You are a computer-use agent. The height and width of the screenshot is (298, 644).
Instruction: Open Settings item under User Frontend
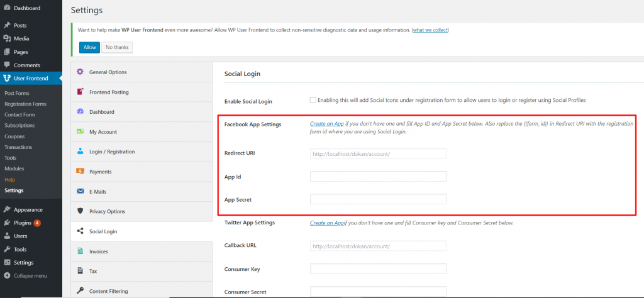click(14, 190)
